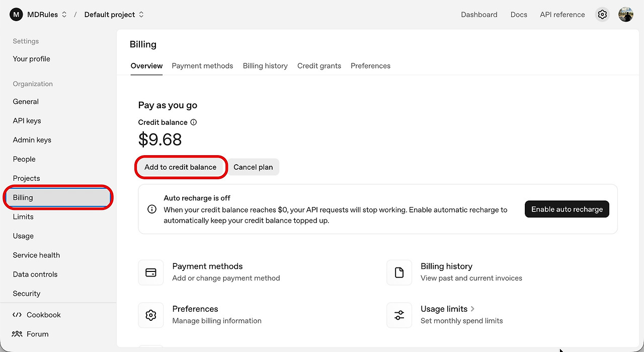The width and height of the screenshot is (644, 352).
Task: Switch to the Payment methods tab
Action: pos(202,66)
